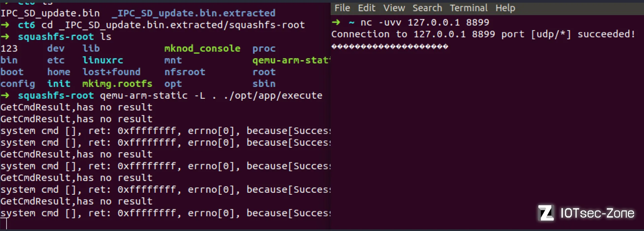
Task: Click the garbled diamond characters line
Action: [390, 46]
